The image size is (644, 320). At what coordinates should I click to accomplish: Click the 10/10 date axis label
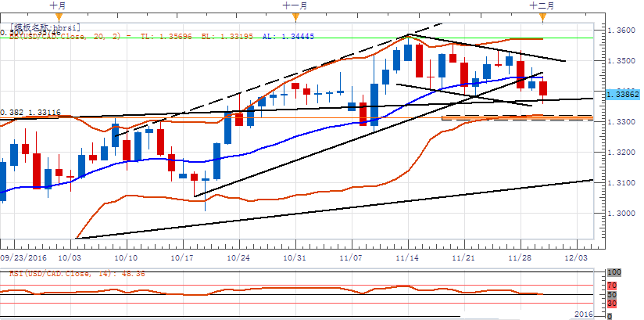(127, 258)
